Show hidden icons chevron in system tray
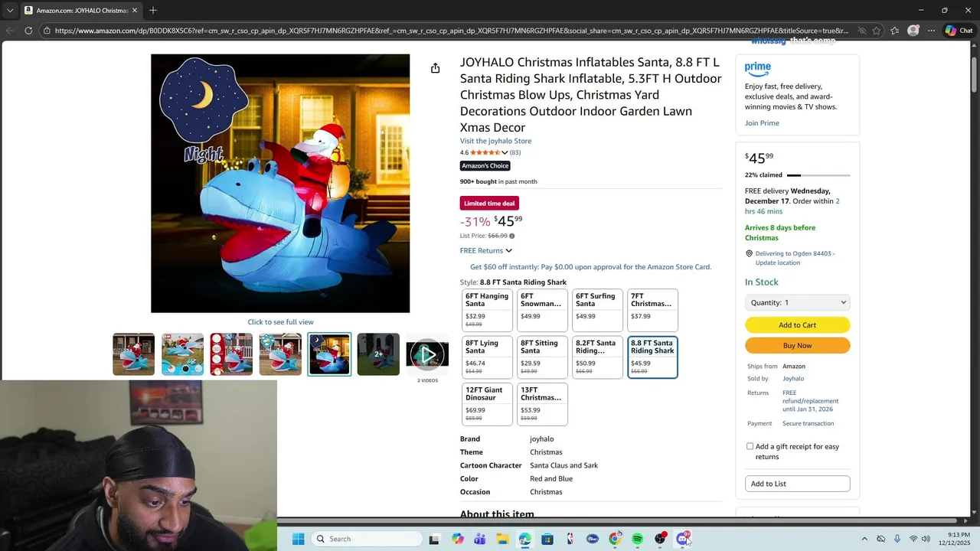Viewport: 980px width, 551px height. click(x=864, y=539)
